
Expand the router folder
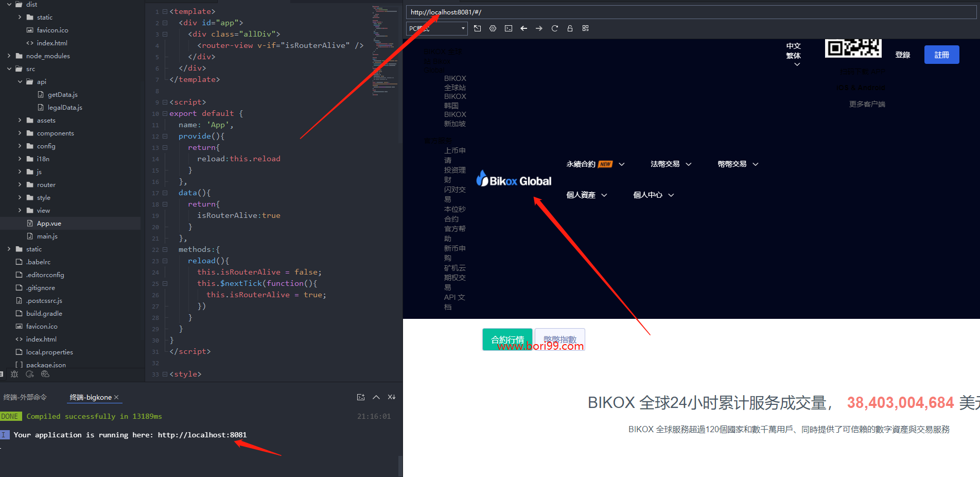(x=20, y=185)
